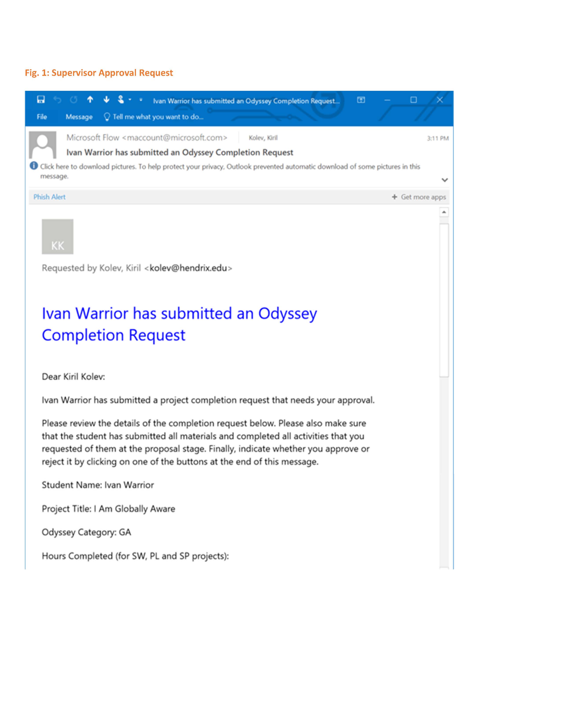Click ribbon display options icon
The width and height of the screenshot is (561, 728).
pos(361,100)
